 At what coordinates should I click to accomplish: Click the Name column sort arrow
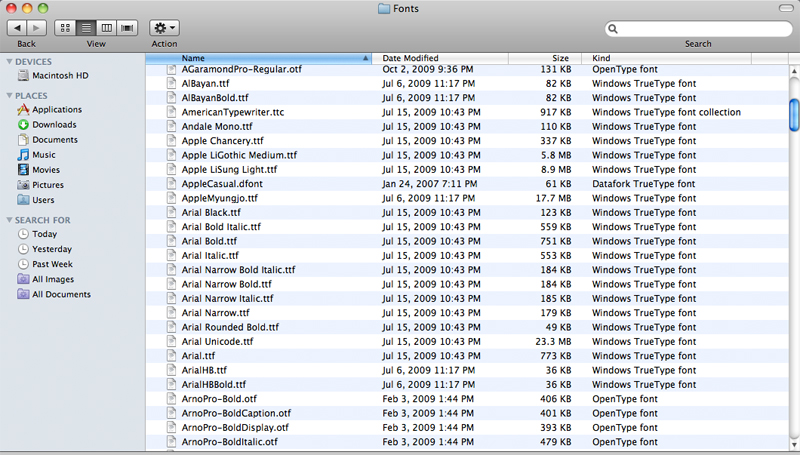365,58
